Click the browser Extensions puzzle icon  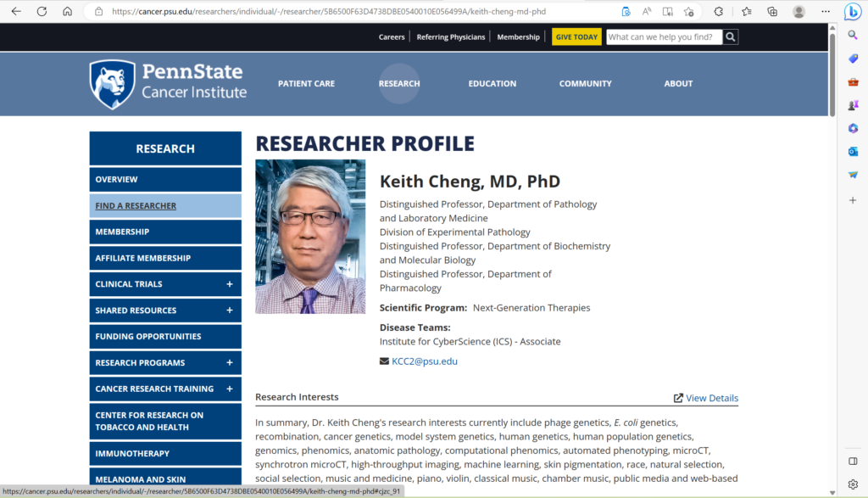pos(719,12)
